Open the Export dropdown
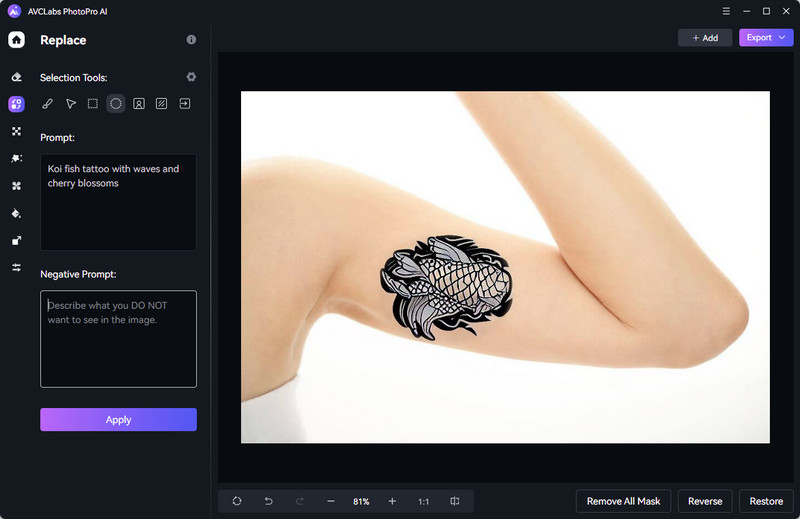 [x=766, y=38]
